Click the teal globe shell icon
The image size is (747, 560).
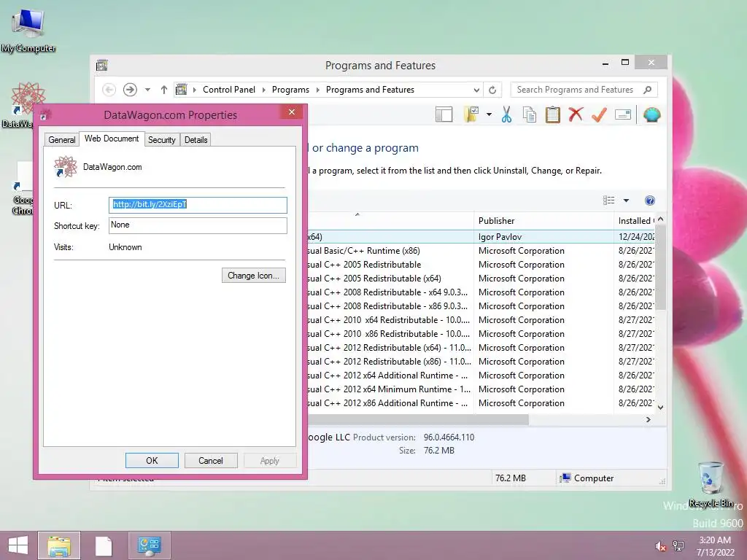(x=651, y=114)
